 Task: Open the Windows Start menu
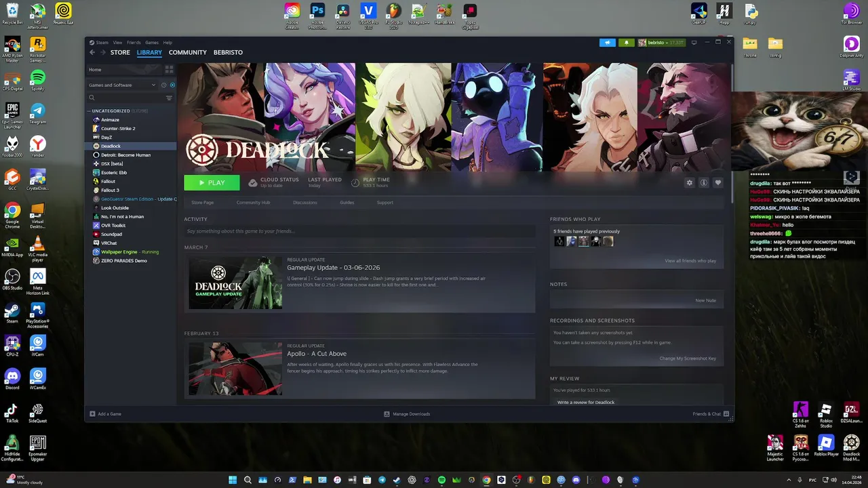pyautogui.click(x=233, y=480)
